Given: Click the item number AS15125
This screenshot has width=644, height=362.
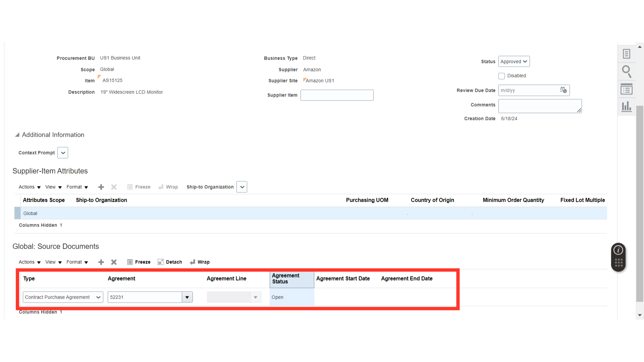Looking at the screenshot, I should [x=112, y=80].
